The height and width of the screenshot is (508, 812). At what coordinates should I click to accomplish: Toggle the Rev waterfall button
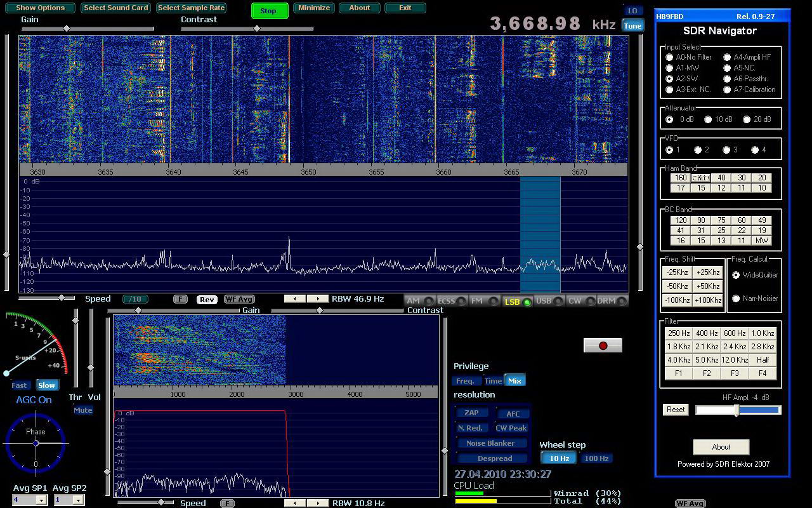pos(207,300)
